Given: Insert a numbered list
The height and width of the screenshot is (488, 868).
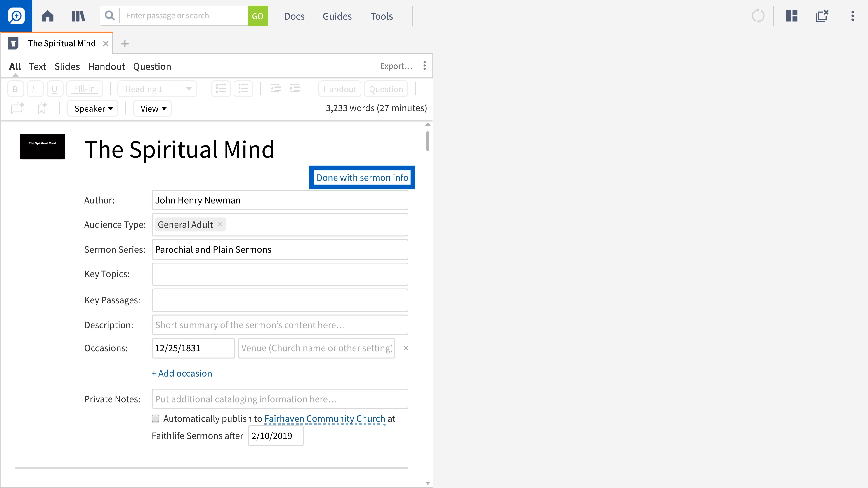Looking at the screenshot, I should coord(243,89).
